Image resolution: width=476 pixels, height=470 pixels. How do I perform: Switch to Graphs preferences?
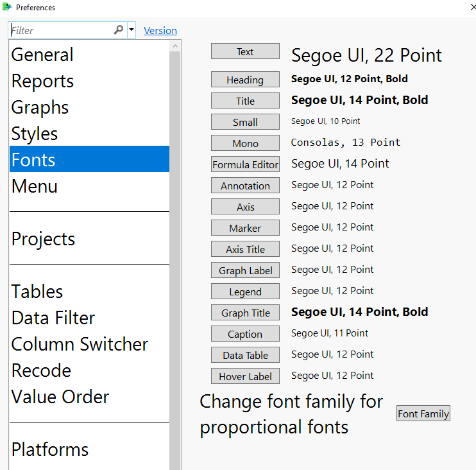(x=40, y=108)
